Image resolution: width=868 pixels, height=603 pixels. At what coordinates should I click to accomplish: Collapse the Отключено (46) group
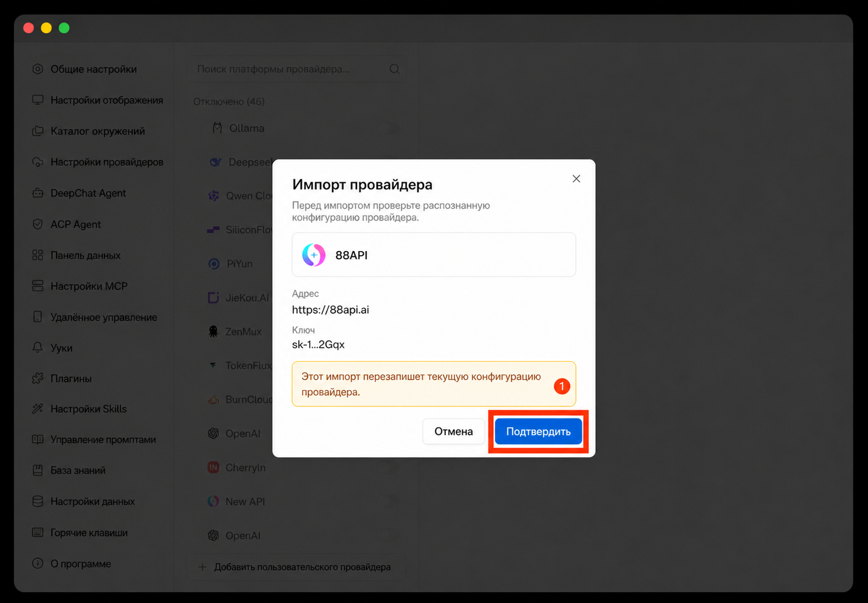pos(229,102)
